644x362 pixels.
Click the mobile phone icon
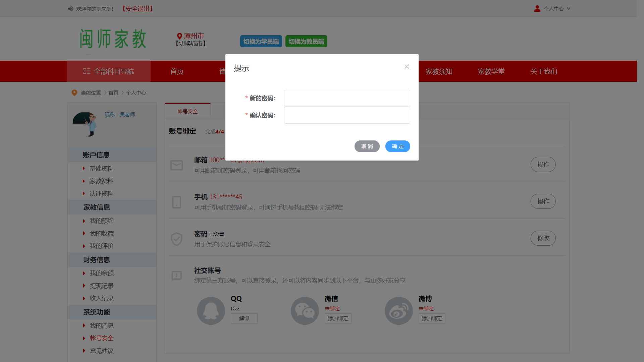click(x=176, y=202)
